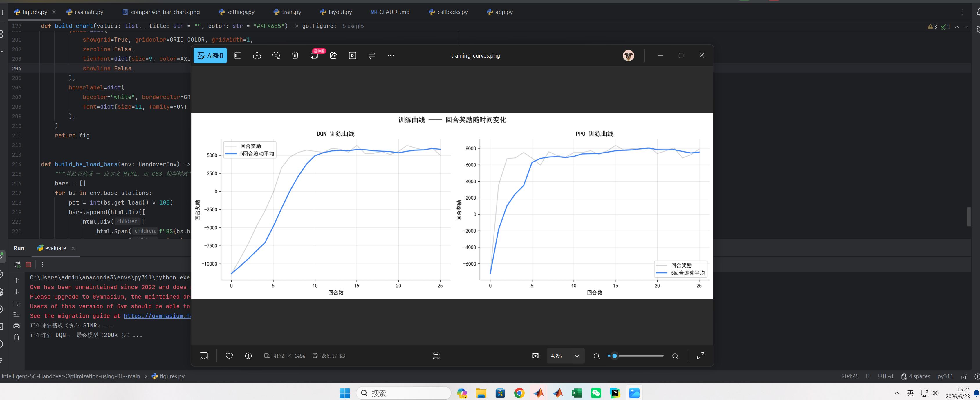Change line separator LF in status bar
Viewport: 980px width, 400px height.
(x=868, y=376)
